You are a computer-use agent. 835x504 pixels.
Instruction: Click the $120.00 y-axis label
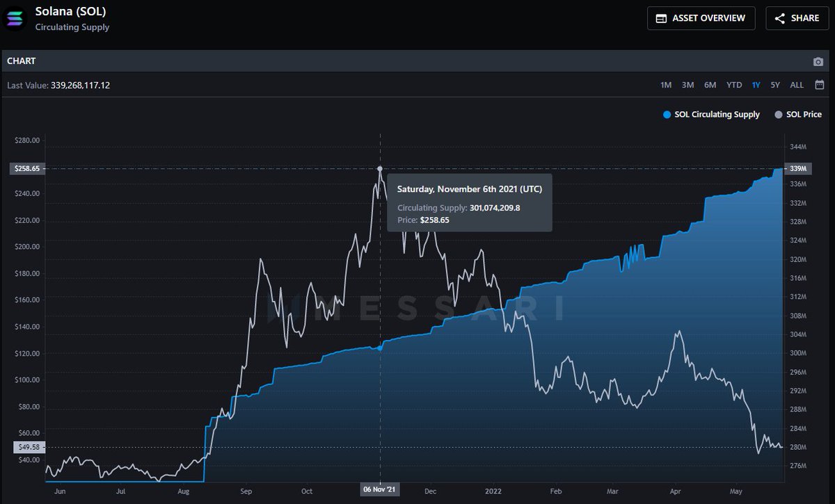26,353
